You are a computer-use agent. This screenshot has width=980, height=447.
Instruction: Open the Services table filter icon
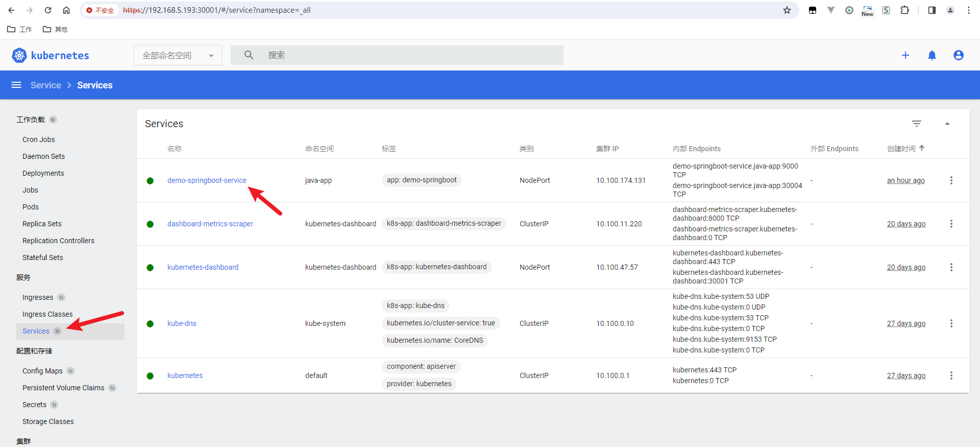917,124
